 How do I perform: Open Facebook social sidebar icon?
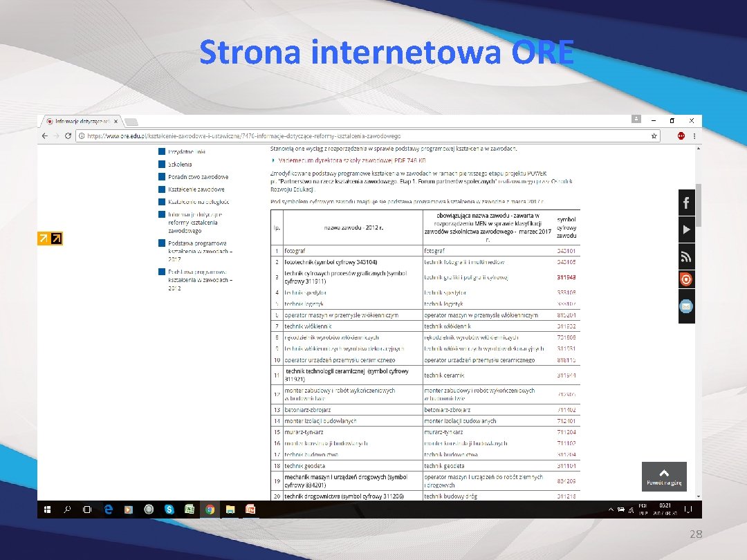click(687, 203)
